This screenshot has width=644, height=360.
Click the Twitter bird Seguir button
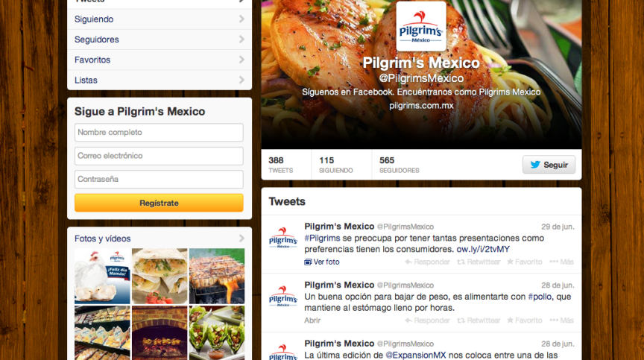coord(549,165)
